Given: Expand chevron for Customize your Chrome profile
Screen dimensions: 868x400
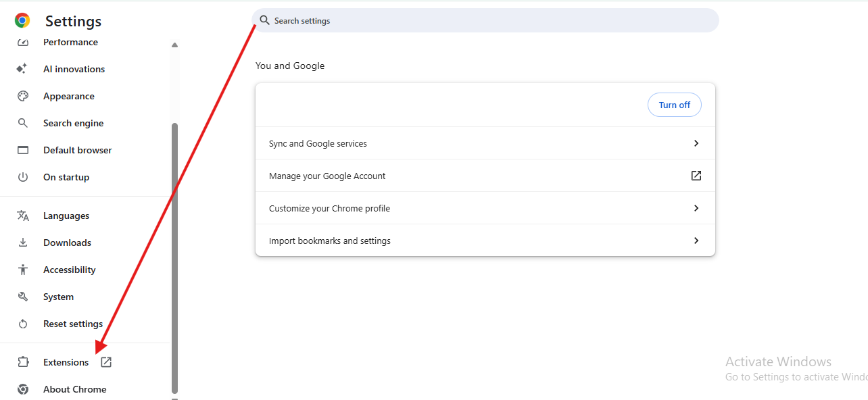Looking at the screenshot, I should click(696, 208).
